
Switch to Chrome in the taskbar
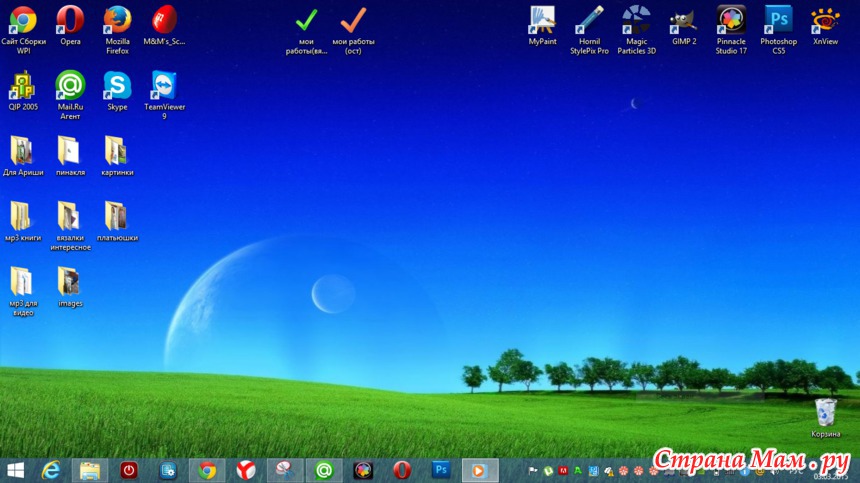click(207, 470)
